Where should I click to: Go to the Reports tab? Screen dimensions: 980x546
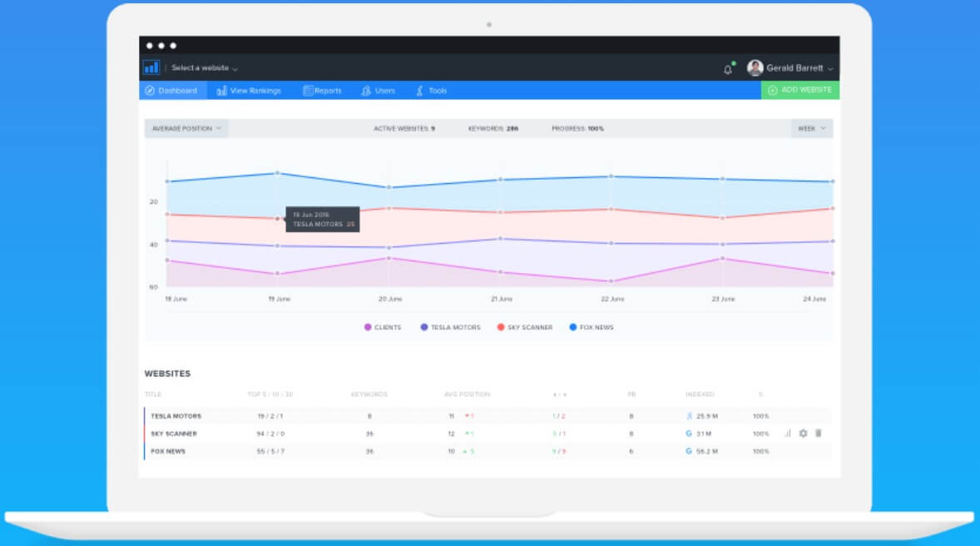tap(322, 91)
